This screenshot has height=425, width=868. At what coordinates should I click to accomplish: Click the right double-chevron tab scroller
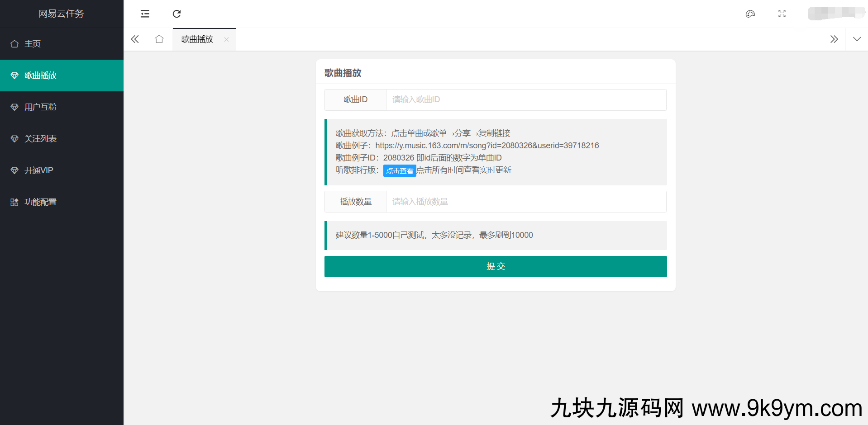[834, 39]
